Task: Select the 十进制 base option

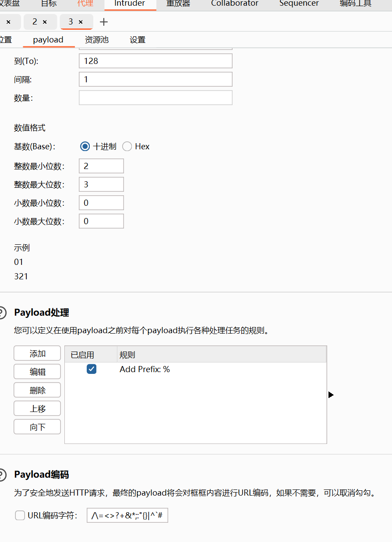Action: [85, 146]
